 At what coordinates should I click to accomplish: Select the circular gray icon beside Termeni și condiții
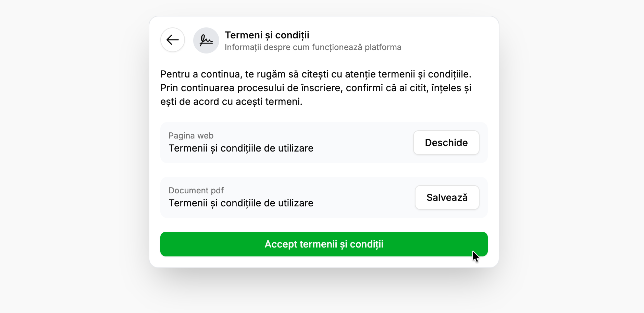(206, 40)
